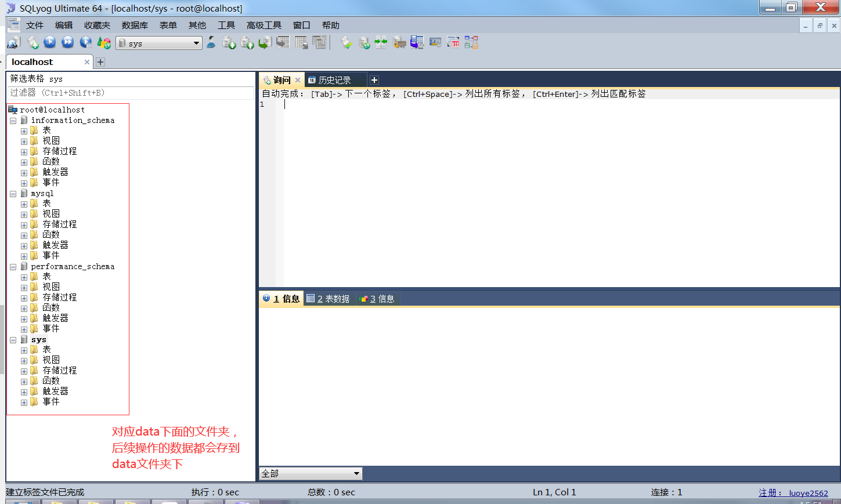The height and width of the screenshot is (504, 841).
Task: Click the table grid icon with arrow
Action: click(283, 42)
